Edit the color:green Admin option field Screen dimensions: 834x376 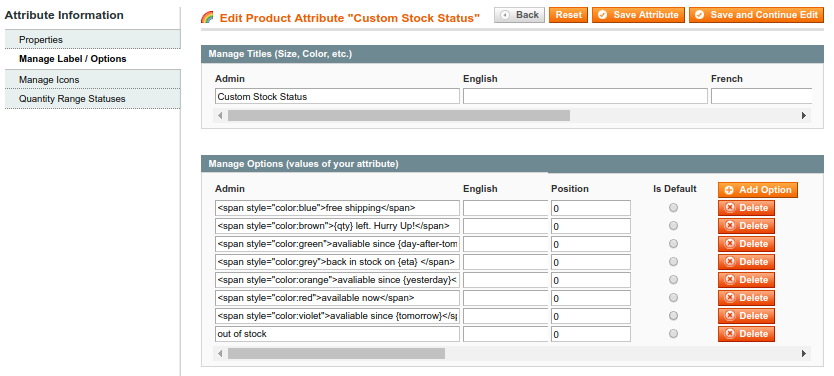(x=337, y=244)
